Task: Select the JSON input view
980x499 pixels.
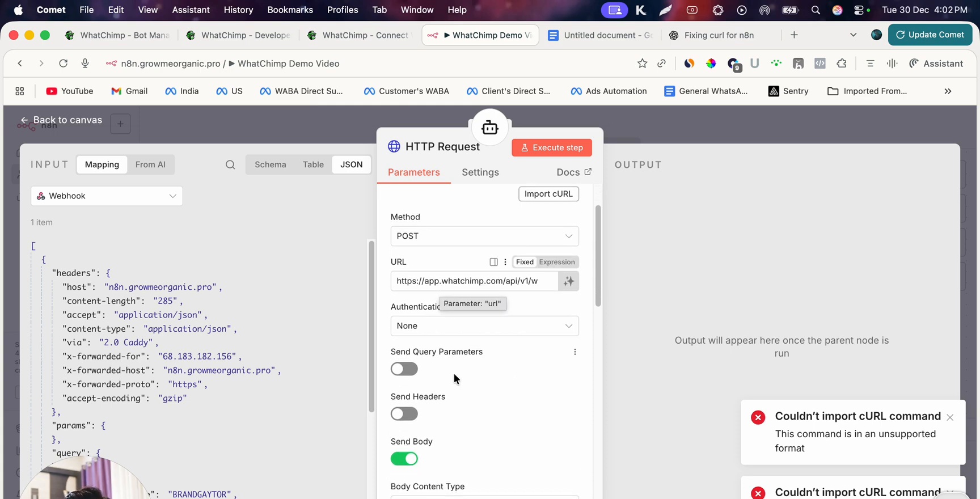Action: (351, 164)
